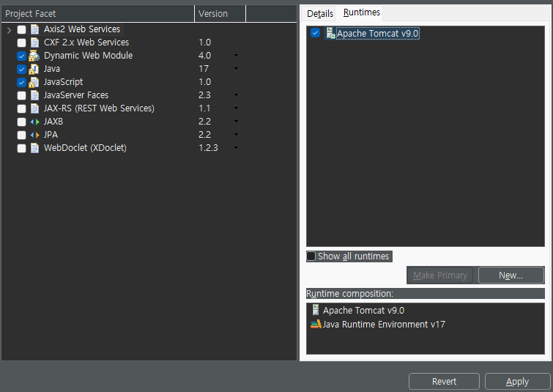Click the CXF version value 1.0

click(204, 42)
